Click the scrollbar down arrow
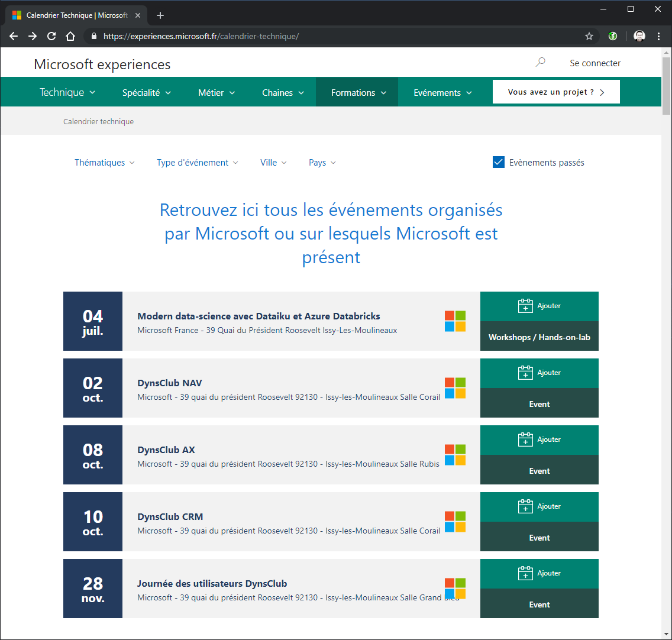 666,634
